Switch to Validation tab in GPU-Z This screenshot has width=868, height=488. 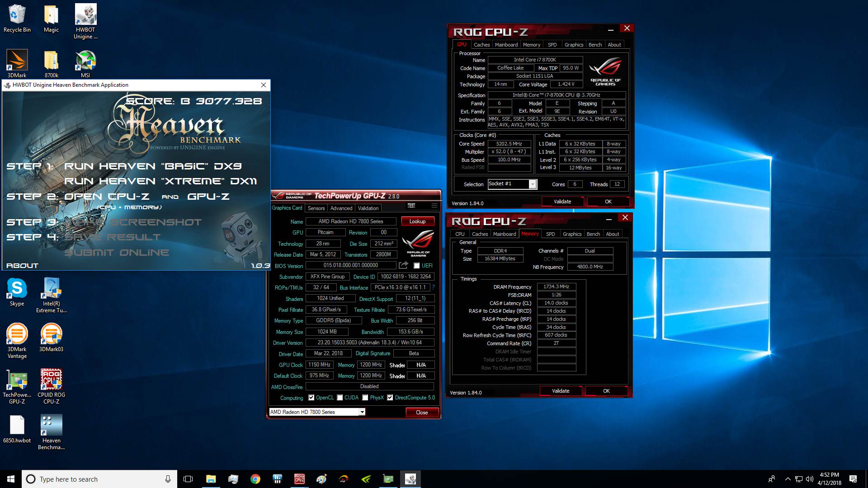click(368, 208)
